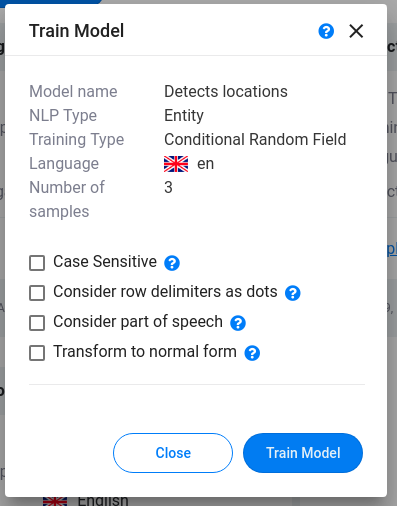Screen dimensions: 397x506
Task: Click the Conditional Random Field value
Action: pyautogui.click(x=255, y=139)
